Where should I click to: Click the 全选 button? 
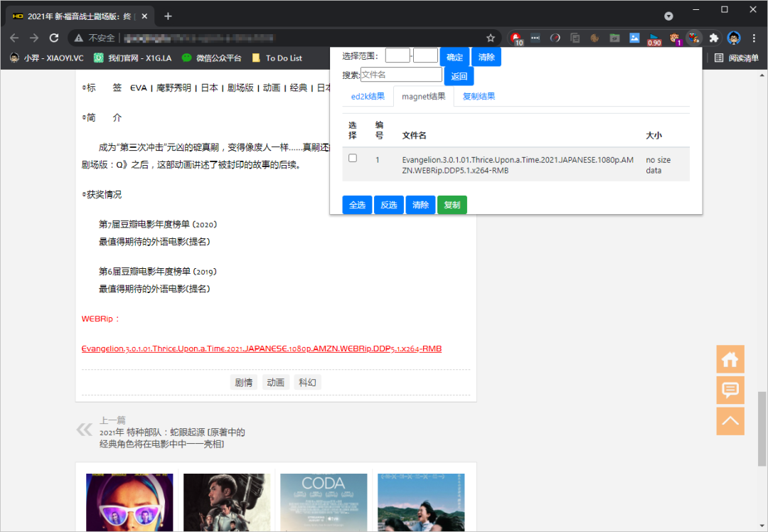click(357, 205)
